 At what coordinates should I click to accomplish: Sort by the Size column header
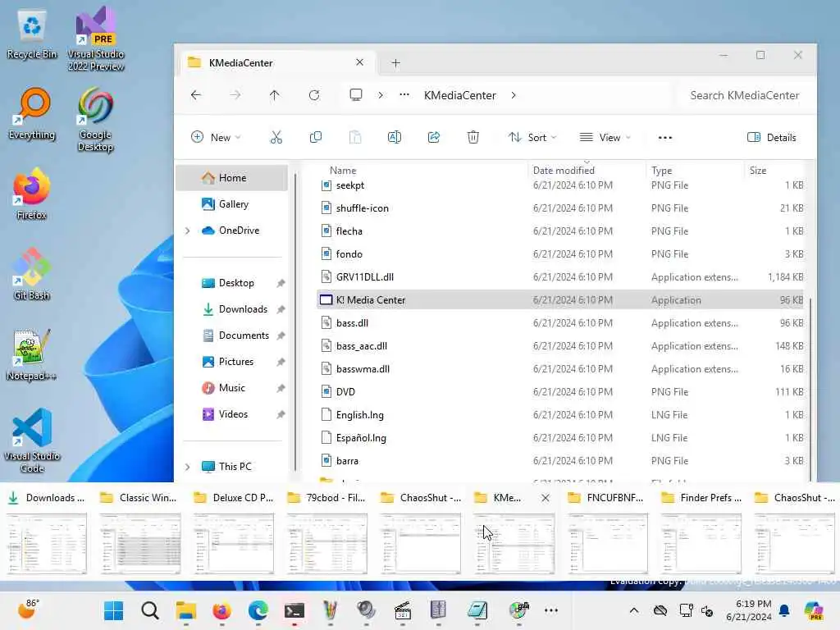coord(757,171)
